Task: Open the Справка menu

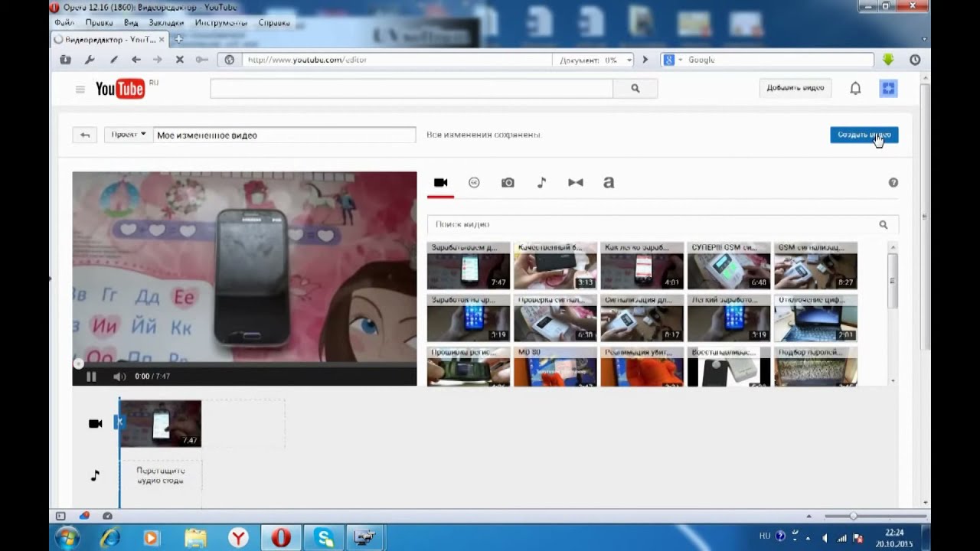Action: pyautogui.click(x=274, y=23)
